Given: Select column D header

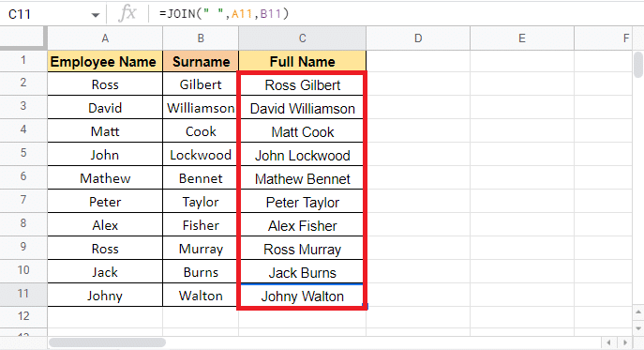Looking at the screenshot, I should pos(418,38).
